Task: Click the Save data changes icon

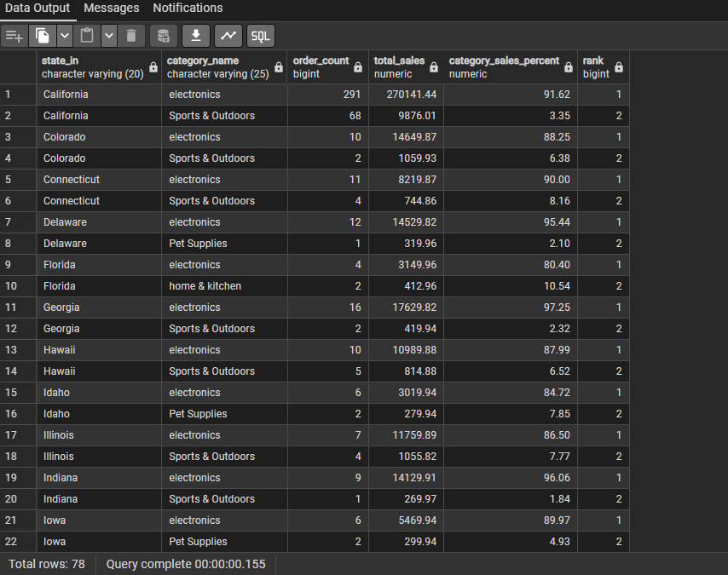Action: tap(164, 36)
